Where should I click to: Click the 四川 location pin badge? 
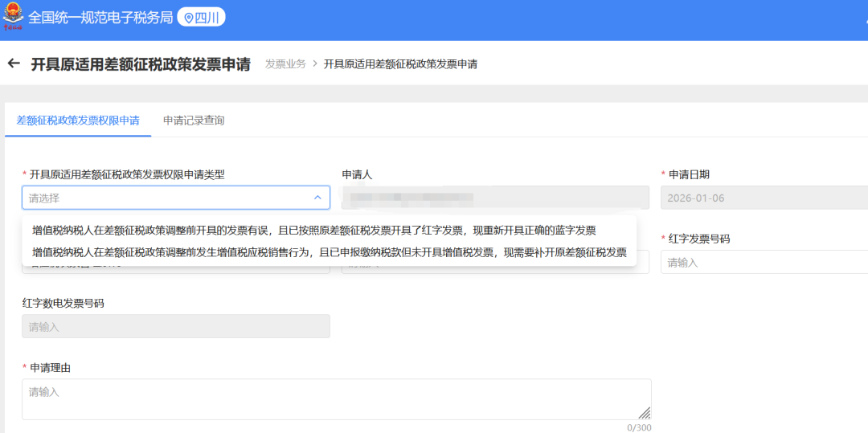[x=201, y=18]
